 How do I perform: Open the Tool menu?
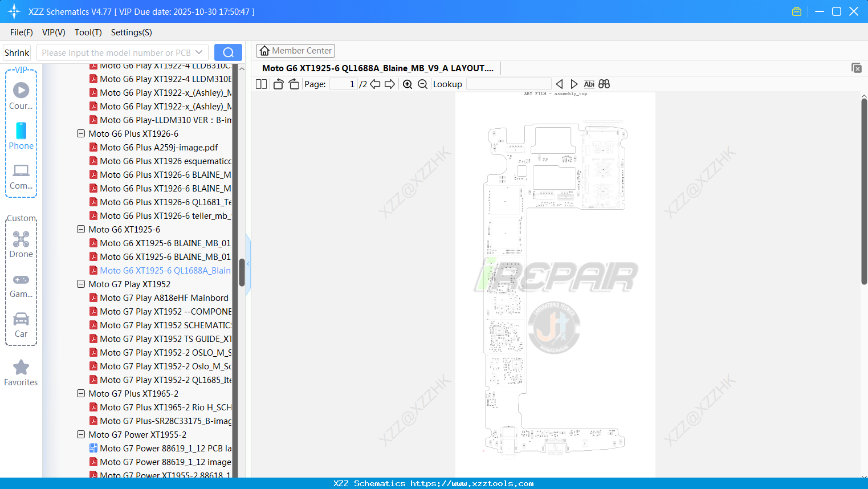88,32
